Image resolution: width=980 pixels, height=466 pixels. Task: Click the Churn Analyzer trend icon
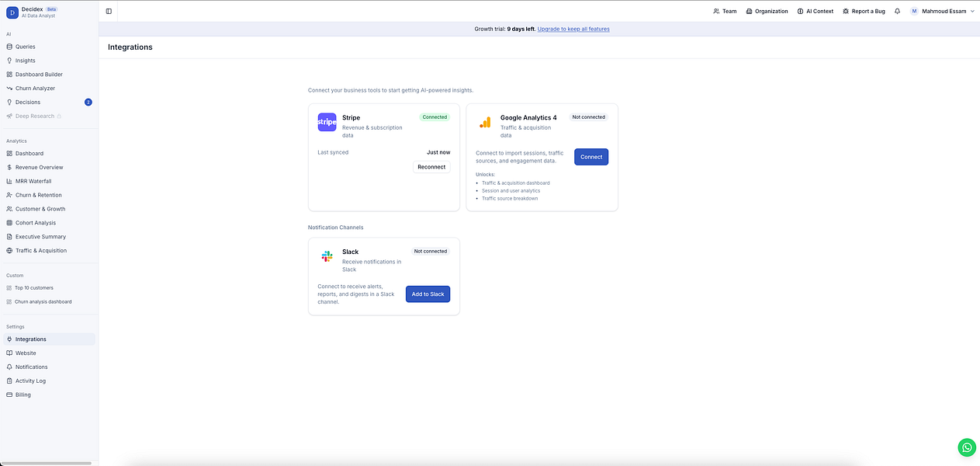tap(9, 89)
